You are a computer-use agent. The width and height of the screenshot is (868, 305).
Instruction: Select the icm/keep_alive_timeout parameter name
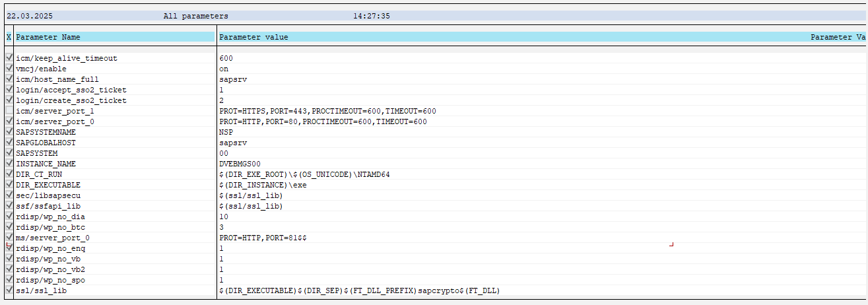coord(67,58)
